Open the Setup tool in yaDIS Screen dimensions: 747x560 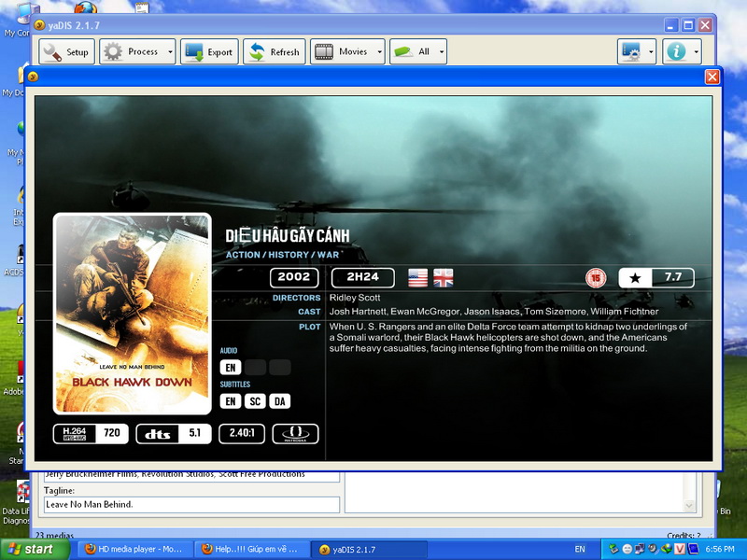[66, 51]
